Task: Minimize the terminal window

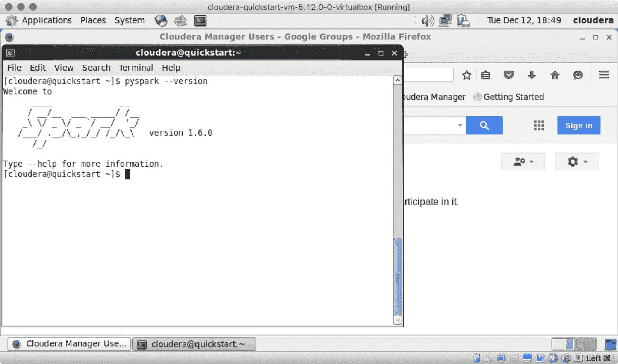Action: click(367, 53)
